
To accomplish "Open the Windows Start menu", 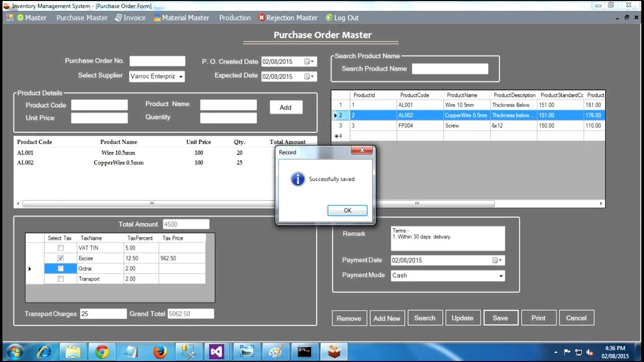I will coord(15,352).
